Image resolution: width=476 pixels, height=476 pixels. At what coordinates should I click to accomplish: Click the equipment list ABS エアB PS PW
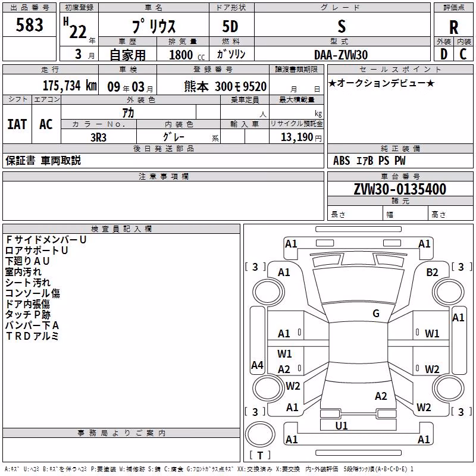coord(369,161)
